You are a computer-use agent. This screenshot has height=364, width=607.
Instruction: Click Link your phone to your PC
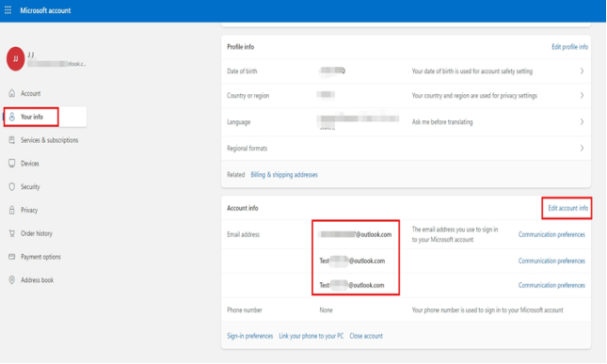tap(311, 336)
